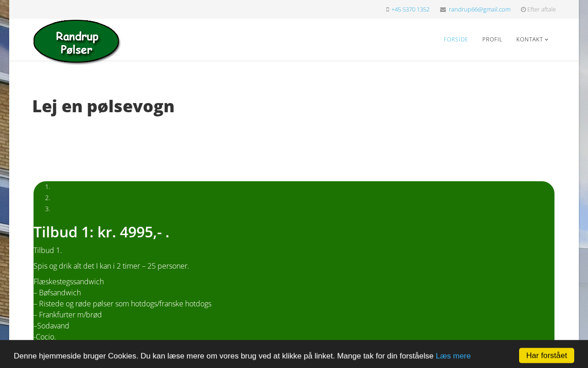Click the Bøfsandwich line
Screen dimensions: 588x368
[x=57, y=293]
